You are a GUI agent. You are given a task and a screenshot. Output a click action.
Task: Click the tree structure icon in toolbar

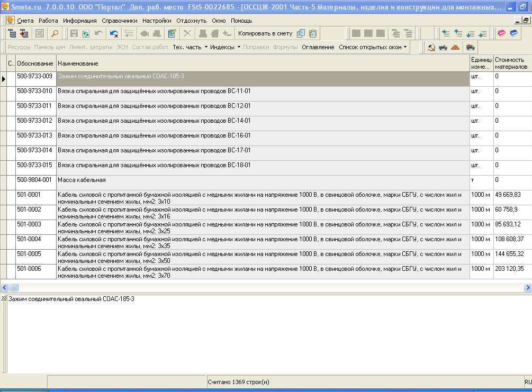click(x=12, y=33)
